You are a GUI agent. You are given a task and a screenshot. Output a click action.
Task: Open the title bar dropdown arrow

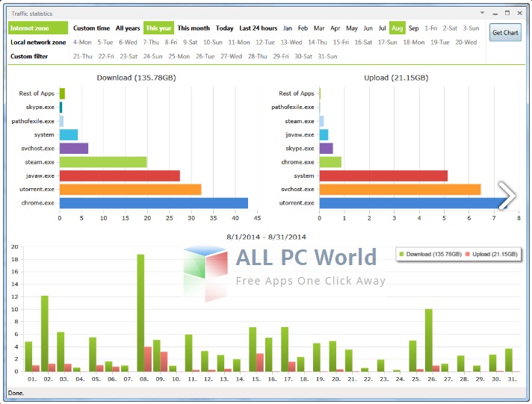coord(482,13)
